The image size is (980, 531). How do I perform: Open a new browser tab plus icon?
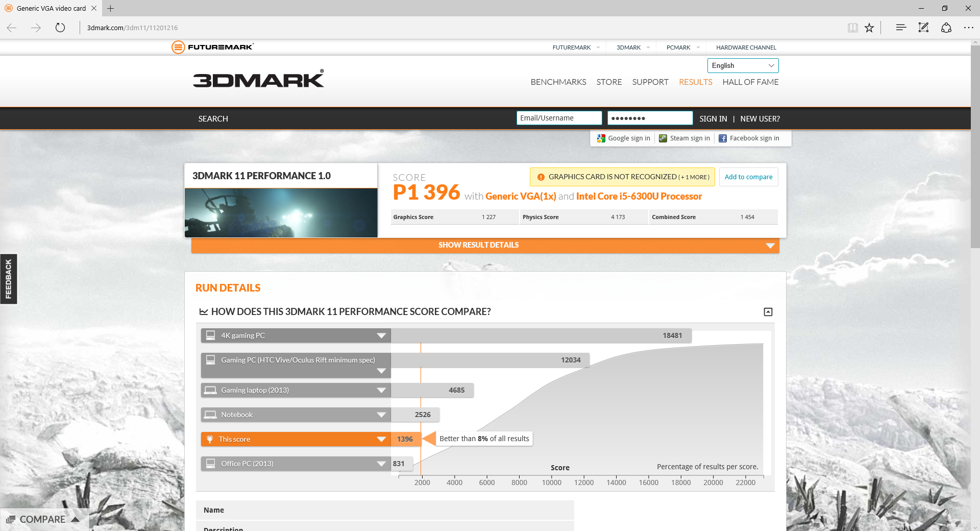coord(110,8)
